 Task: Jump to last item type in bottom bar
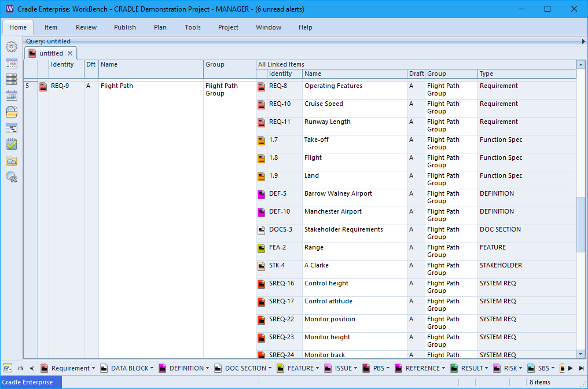pyautogui.click(x=581, y=368)
